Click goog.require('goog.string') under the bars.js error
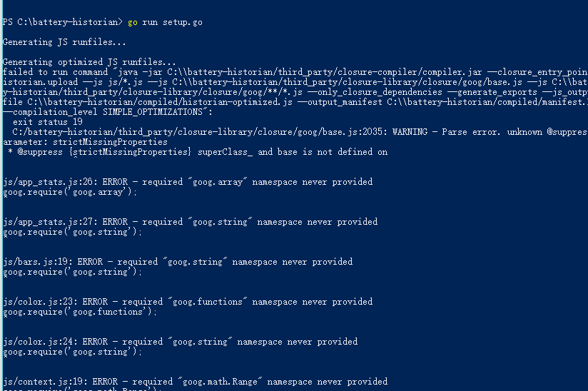 click(x=72, y=272)
